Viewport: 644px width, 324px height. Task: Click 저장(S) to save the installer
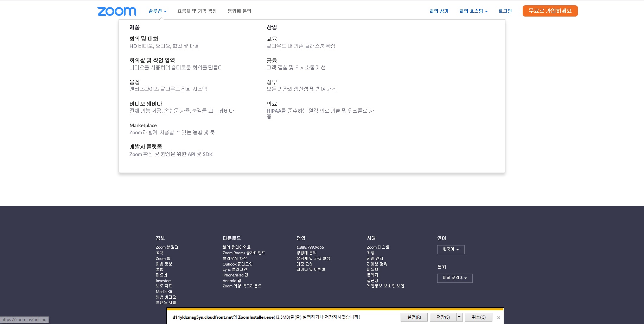443,317
